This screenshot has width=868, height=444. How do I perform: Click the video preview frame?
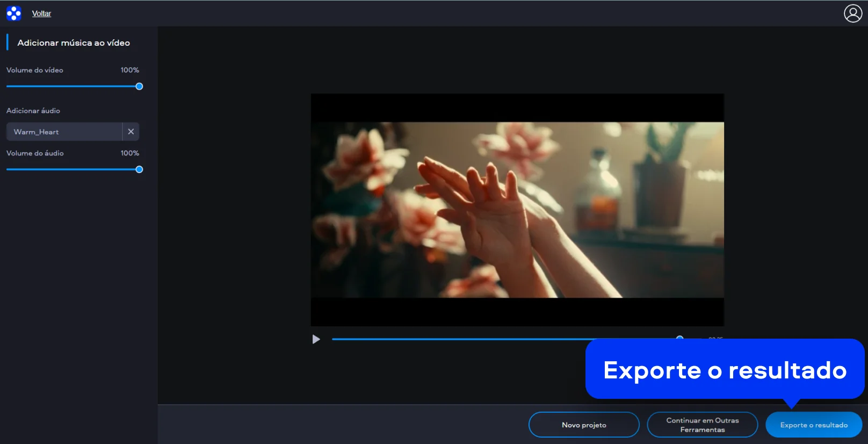click(517, 210)
